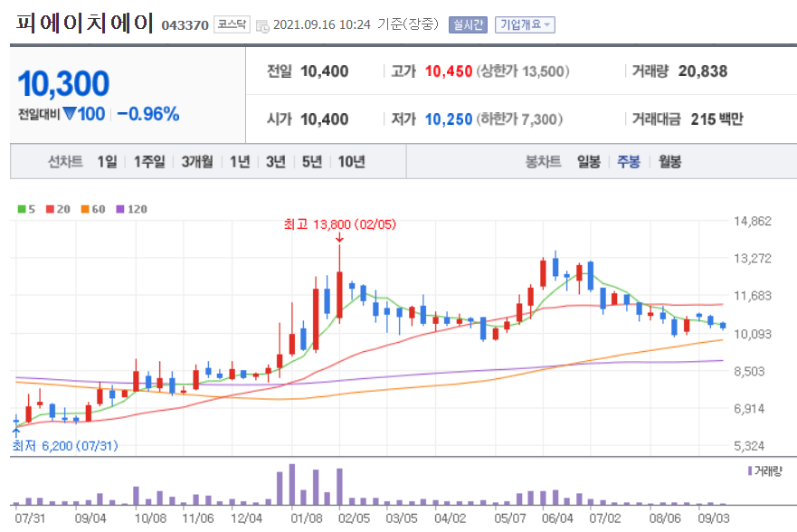Click the green 5-period MA color swatch
This screenshot has height=532, width=797.
tap(20, 208)
